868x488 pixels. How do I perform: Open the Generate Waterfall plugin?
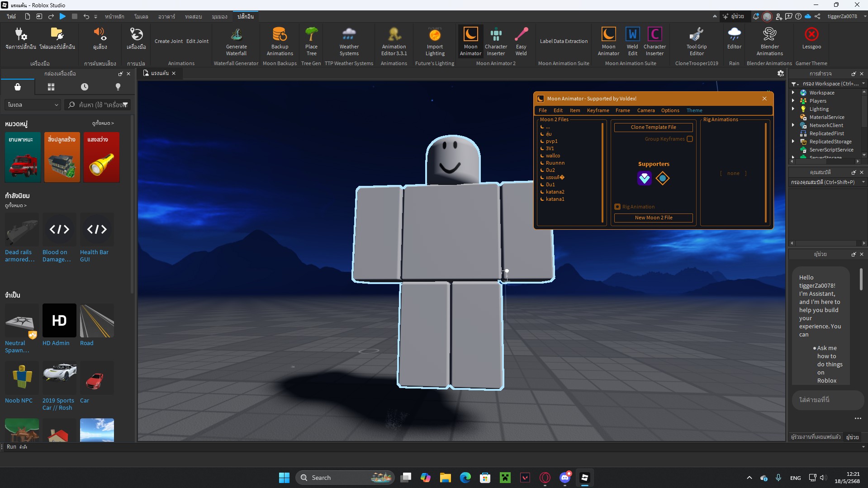(x=236, y=41)
